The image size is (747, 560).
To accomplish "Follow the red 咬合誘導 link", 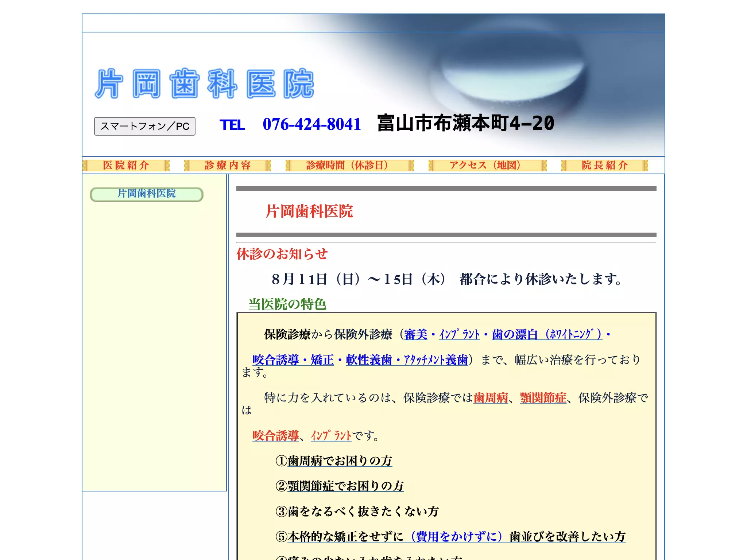I will [x=275, y=436].
